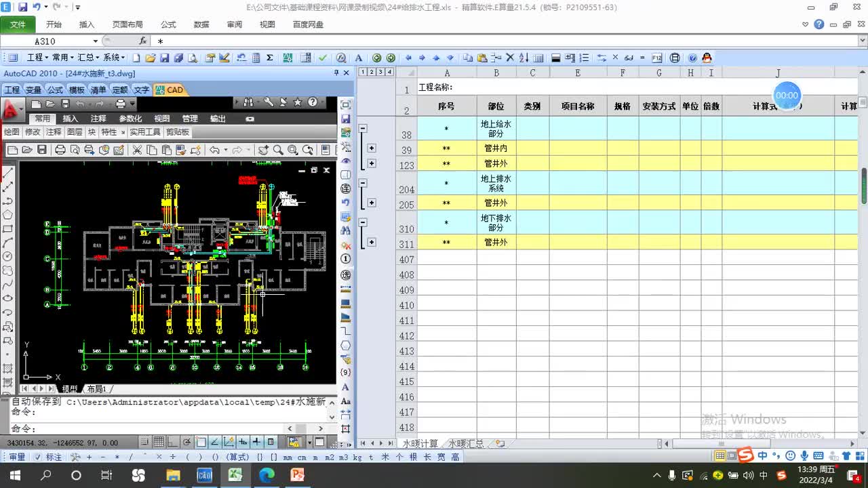Screen dimensions: 868x488
Task: Collapse the 地上给水部分 group at row 38
Action: click(363, 128)
